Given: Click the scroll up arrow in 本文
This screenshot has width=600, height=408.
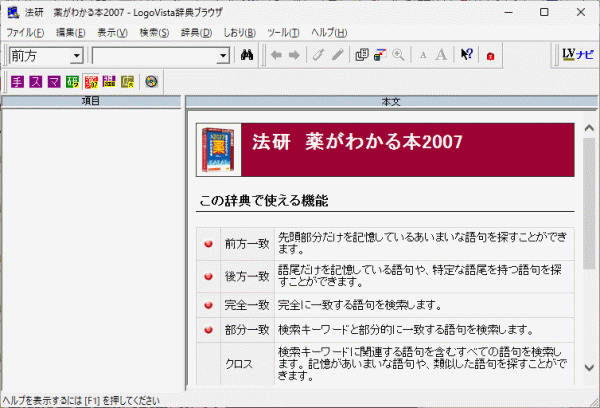Looking at the screenshot, I should (x=589, y=128).
